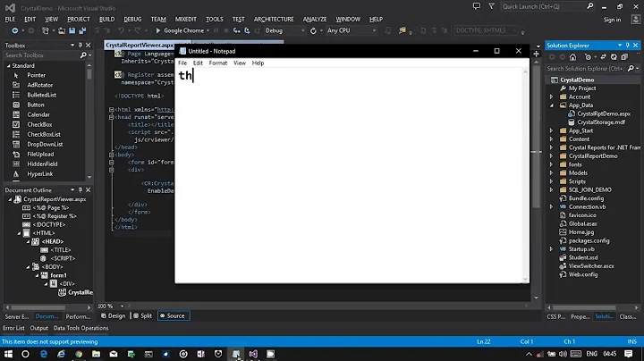Click the Search Toolbox magnifier icon

[x=83, y=55]
